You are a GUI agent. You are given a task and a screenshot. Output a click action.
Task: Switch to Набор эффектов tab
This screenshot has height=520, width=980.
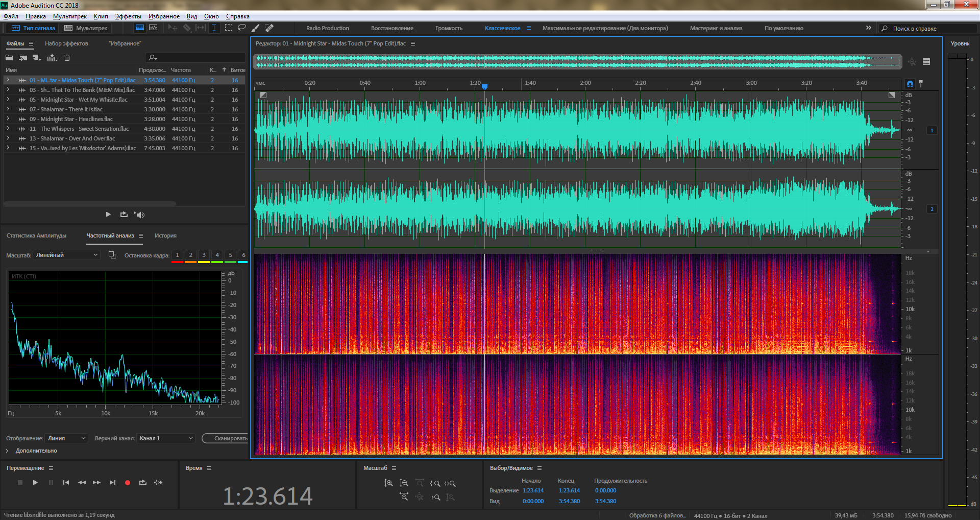pos(66,43)
